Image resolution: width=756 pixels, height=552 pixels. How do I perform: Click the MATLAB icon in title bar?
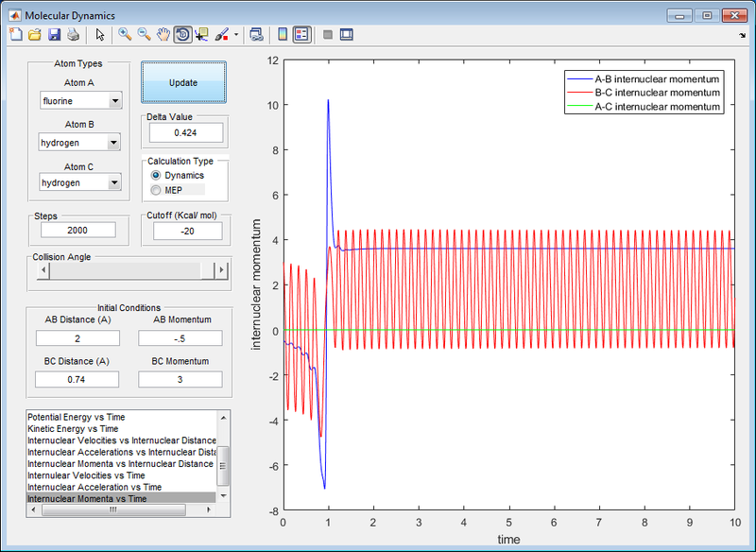(14, 15)
